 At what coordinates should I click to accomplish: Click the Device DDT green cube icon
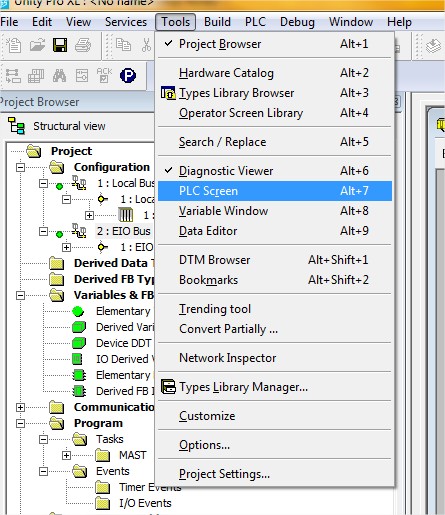(79, 343)
